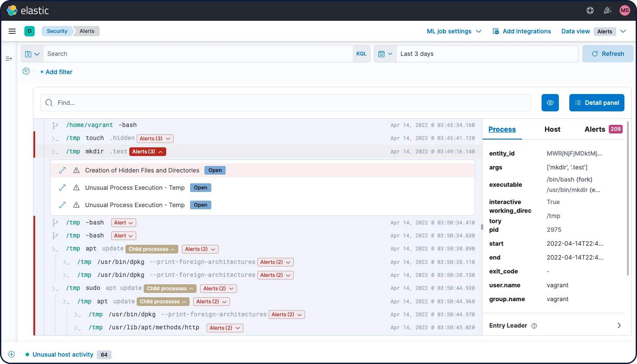This screenshot has height=364, width=637.
Task: Click the Add integrations link
Action: [x=522, y=31]
